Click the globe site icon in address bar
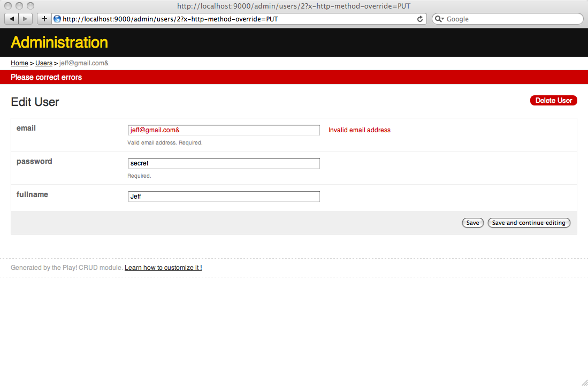The width and height of the screenshot is (588, 386). pos(57,19)
